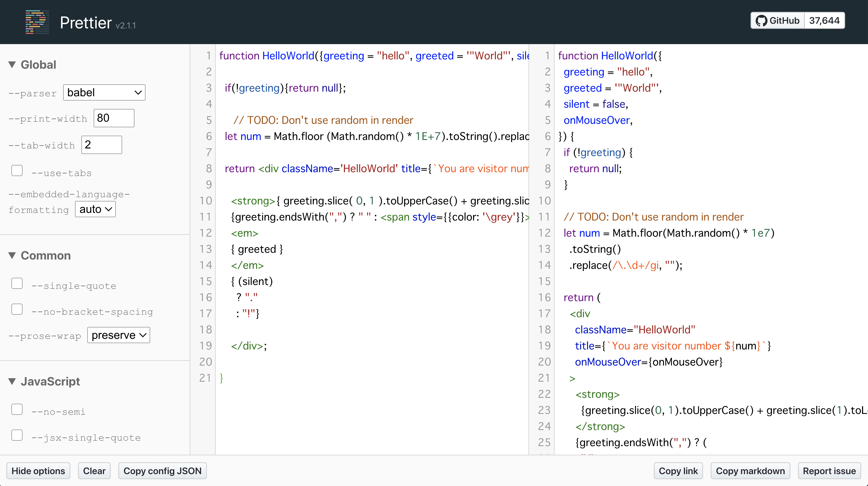Click the Report issue button
This screenshot has height=486, width=868.
click(829, 471)
